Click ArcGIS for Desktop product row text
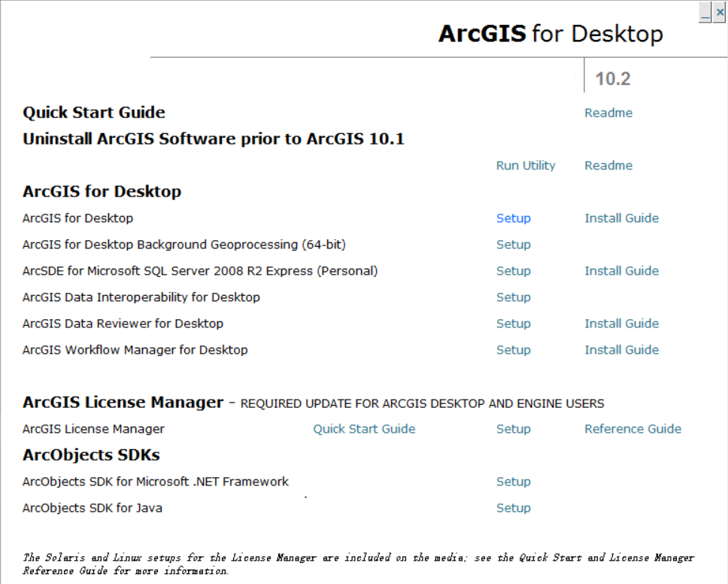 pos(77,218)
